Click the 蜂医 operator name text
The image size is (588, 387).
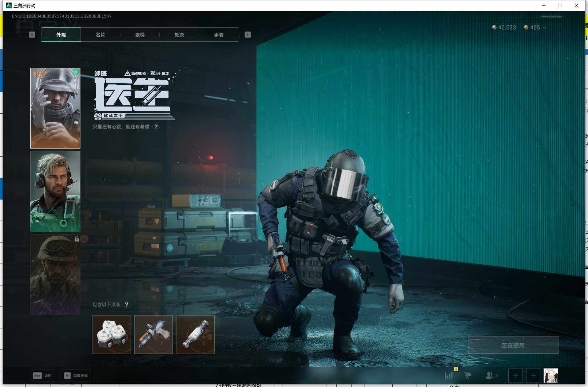coord(101,74)
